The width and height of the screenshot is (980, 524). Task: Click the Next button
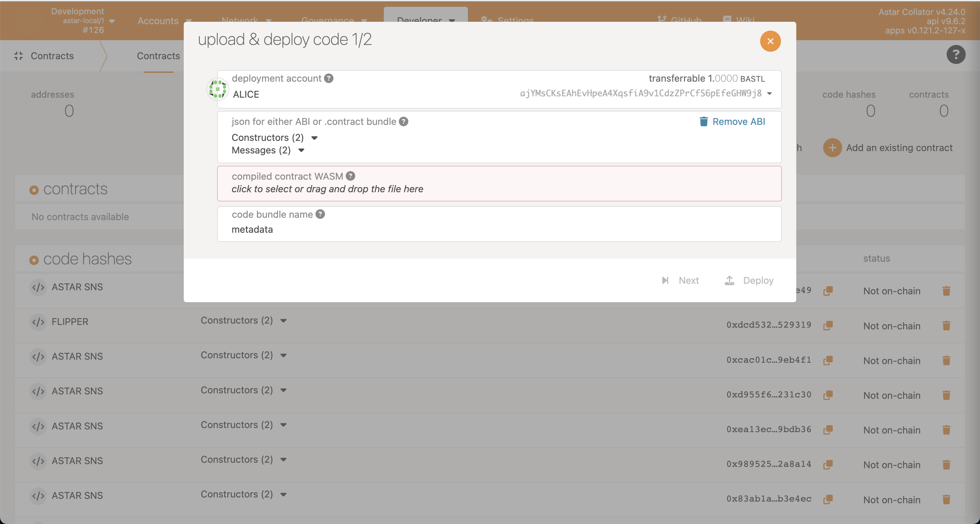pyautogui.click(x=680, y=281)
